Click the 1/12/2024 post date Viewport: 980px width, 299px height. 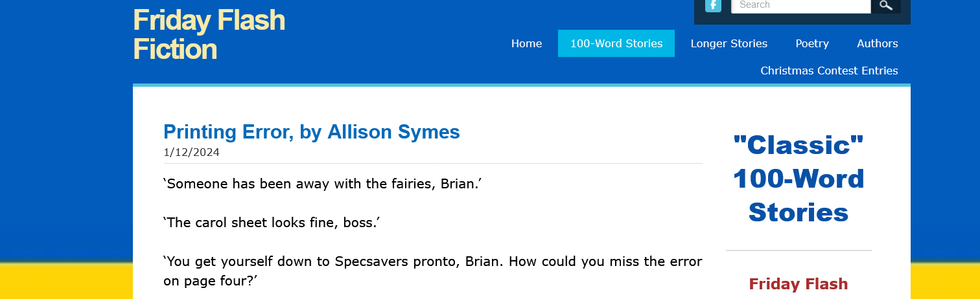191,153
